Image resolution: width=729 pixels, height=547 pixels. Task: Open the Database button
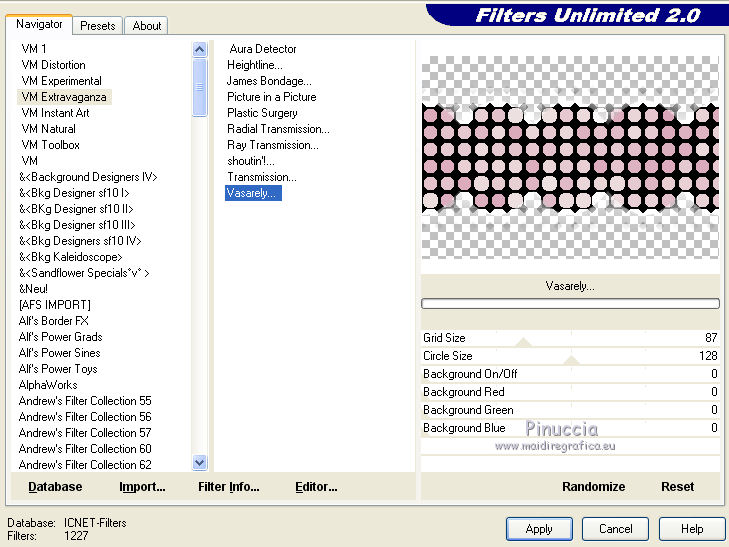pos(55,487)
